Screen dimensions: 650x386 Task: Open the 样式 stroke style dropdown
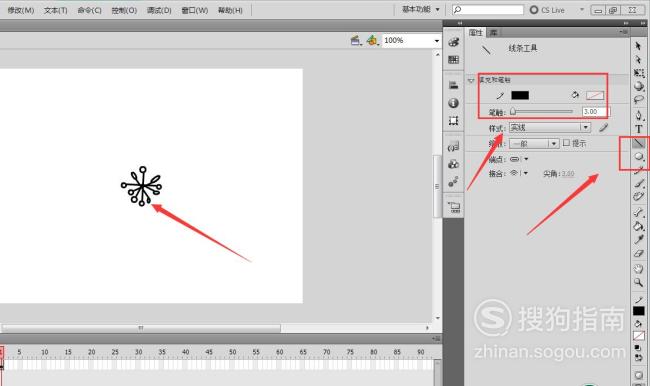[x=550, y=128]
